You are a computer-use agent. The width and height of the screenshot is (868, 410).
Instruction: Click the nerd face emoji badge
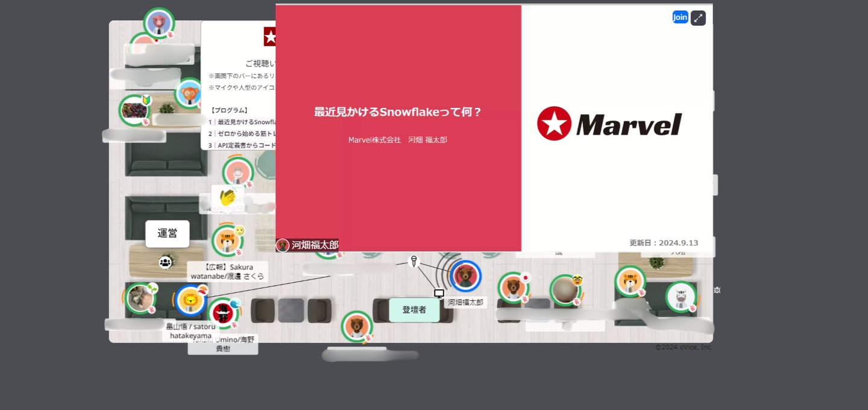[x=577, y=280]
